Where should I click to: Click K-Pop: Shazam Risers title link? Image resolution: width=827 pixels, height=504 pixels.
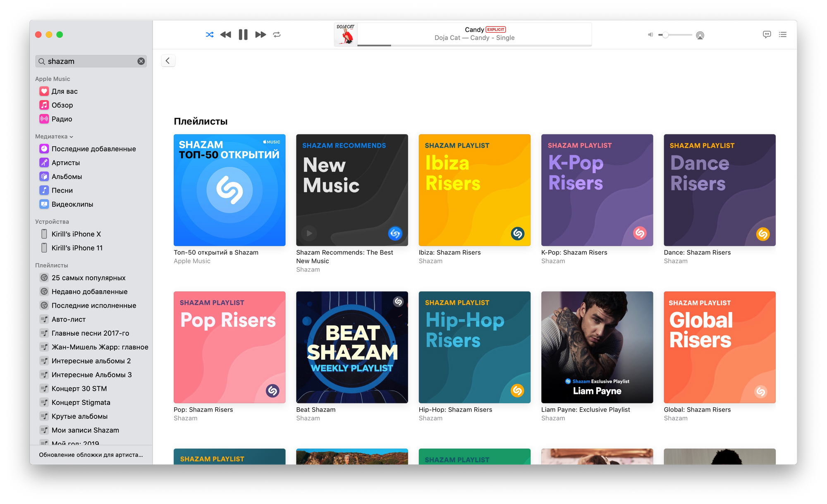point(574,253)
